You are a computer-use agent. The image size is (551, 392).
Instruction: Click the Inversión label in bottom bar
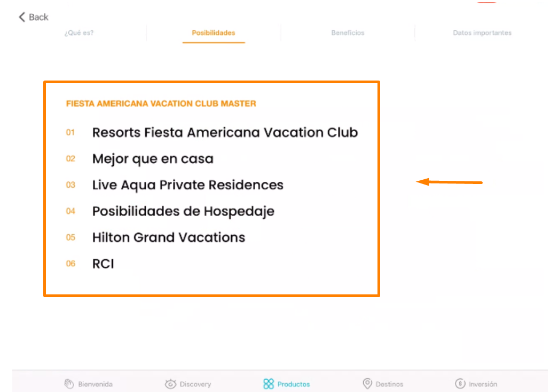[x=483, y=385]
